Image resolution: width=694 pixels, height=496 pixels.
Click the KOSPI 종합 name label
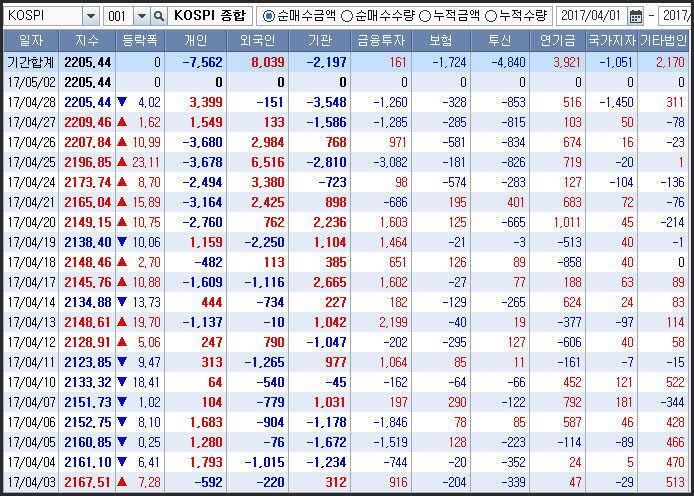click(210, 16)
